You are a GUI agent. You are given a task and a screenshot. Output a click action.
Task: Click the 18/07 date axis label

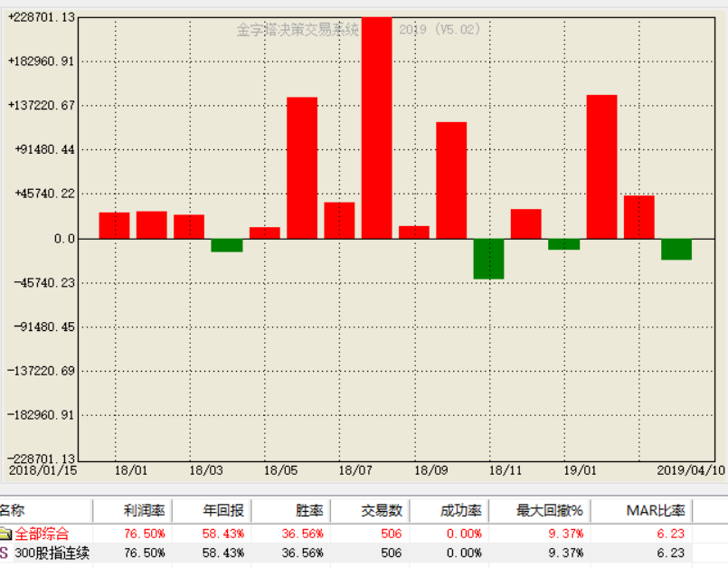click(355, 470)
